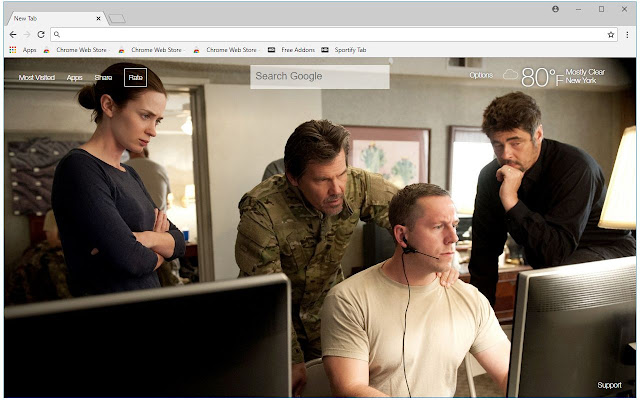
Task: Focus the Search Google box
Action: click(x=320, y=77)
